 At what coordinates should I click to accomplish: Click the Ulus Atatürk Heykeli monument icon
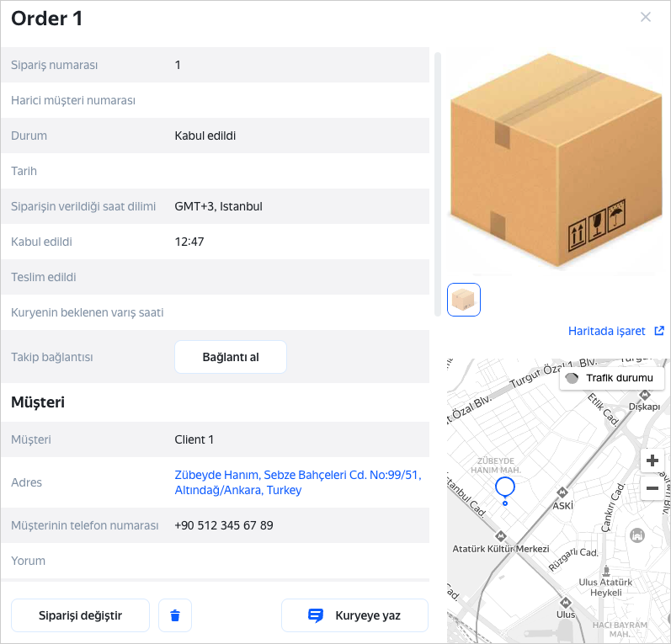tap(604, 568)
